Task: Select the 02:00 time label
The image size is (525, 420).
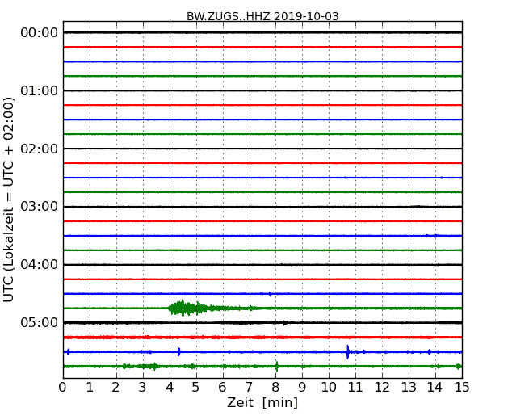Action: [x=40, y=149]
